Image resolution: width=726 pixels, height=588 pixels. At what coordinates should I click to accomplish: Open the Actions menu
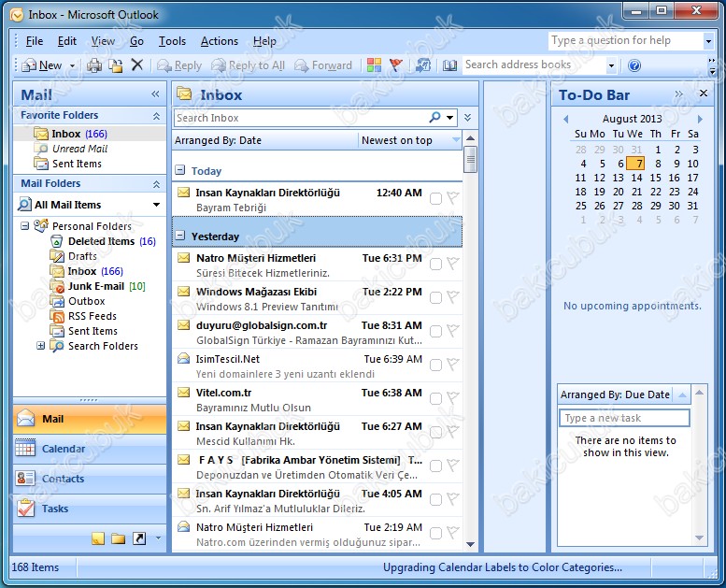pyautogui.click(x=219, y=41)
